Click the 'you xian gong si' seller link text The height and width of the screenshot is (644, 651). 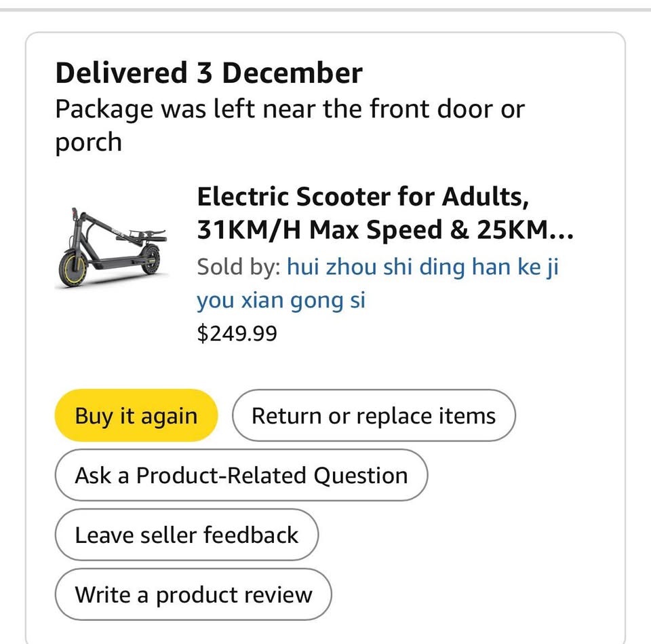(x=281, y=300)
